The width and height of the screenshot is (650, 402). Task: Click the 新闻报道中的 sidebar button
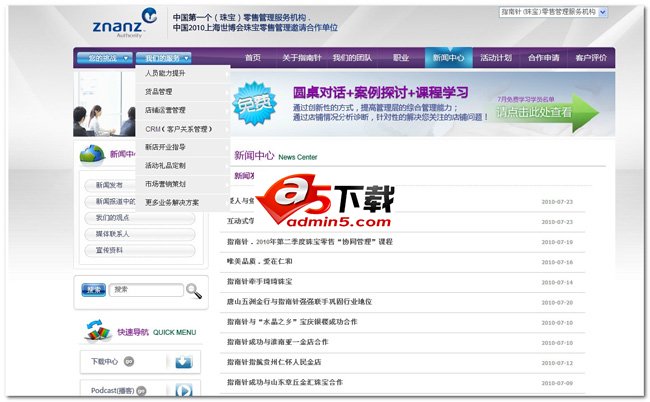109,201
